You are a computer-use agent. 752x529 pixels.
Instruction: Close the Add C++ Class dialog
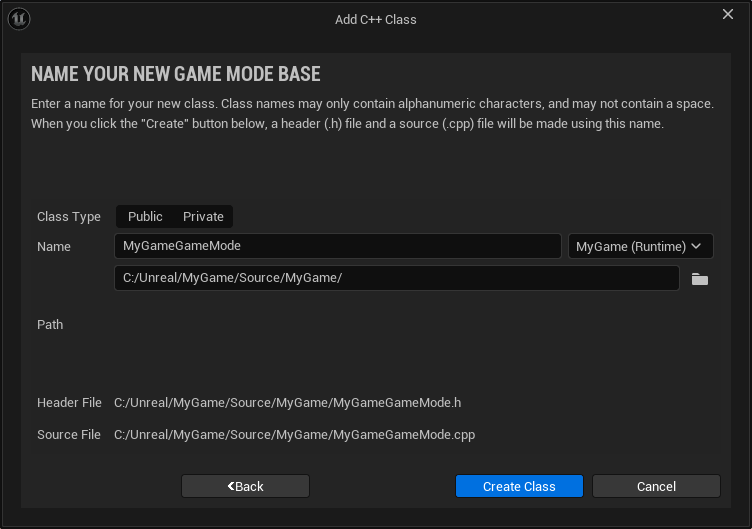pos(728,14)
